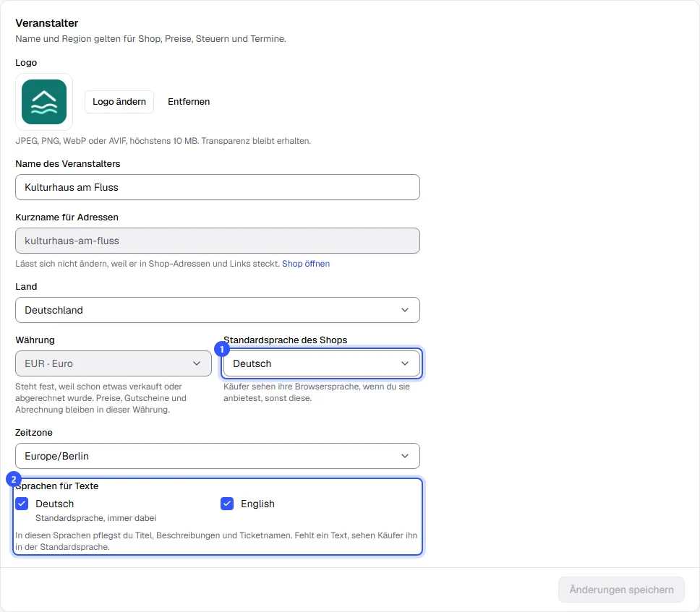Click the 'Lässt sich nicht ändern' hint text

pyautogui.click(x=148, y=264)
